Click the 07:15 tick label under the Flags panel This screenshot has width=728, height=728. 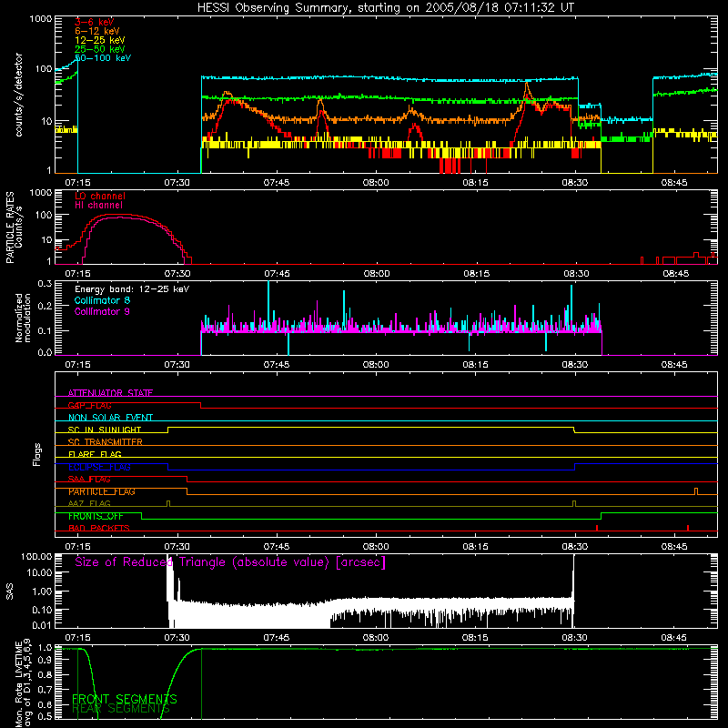(77, 547)
